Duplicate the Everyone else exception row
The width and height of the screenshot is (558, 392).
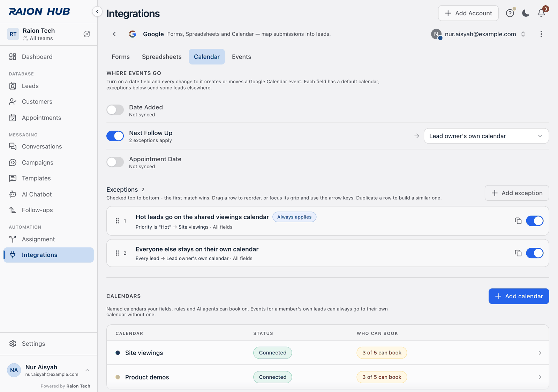(x=518, y=253)
